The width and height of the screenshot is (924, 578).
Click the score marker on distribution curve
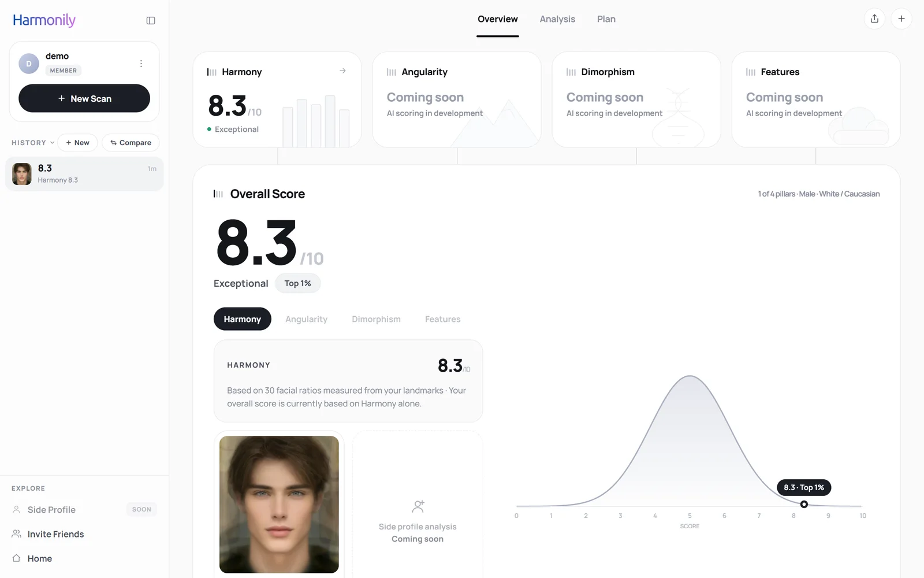click(804, 505)
